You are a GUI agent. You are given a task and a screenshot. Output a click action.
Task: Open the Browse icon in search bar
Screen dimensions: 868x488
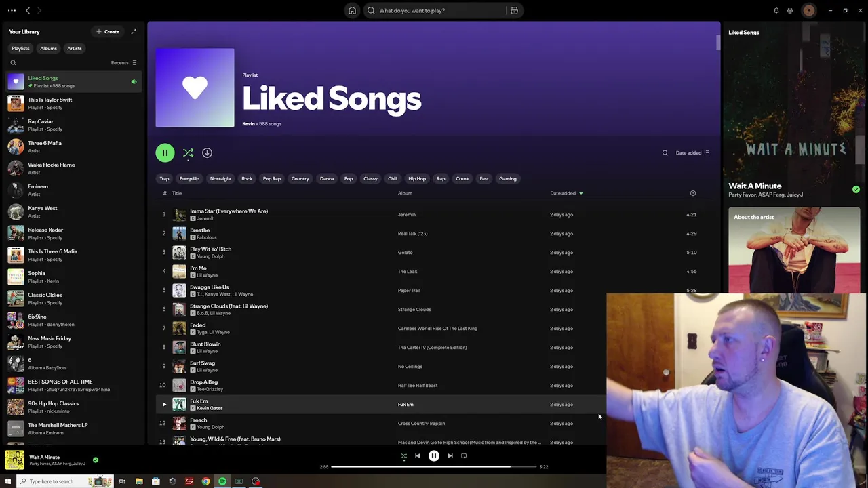(514, 10)
